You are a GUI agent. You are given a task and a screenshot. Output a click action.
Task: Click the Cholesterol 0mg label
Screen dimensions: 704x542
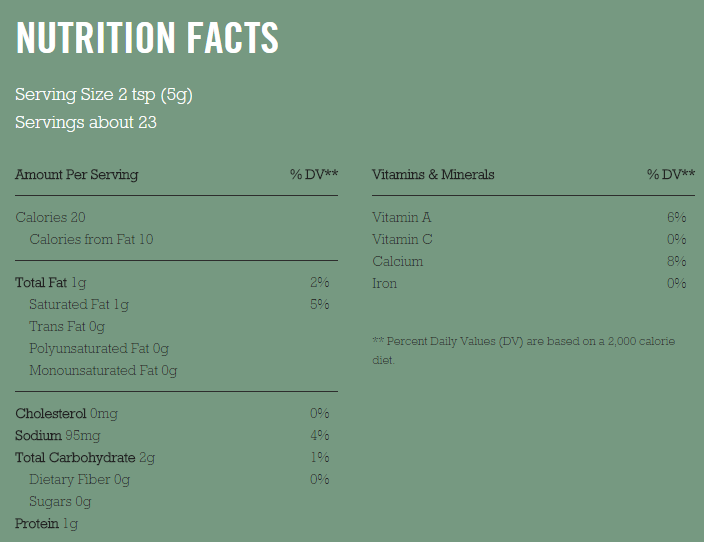(66, 414)
